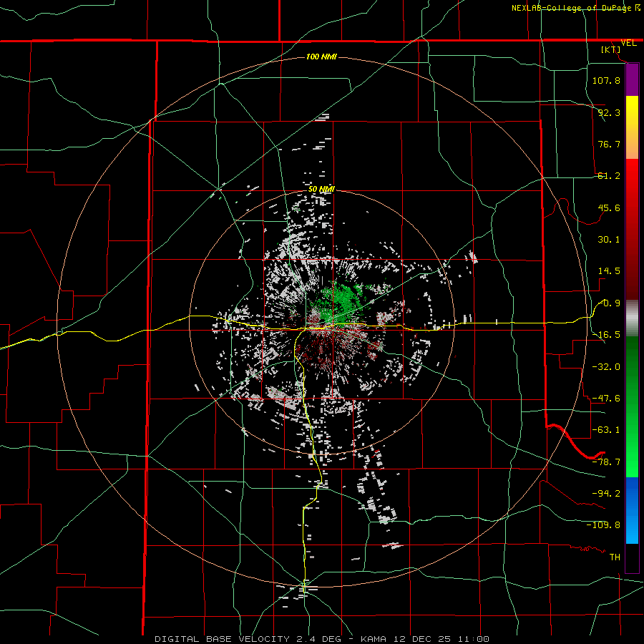Screen dimensions: 644x644
Task: Click the -78.7 velocity scale value
Action: [606, 462]
